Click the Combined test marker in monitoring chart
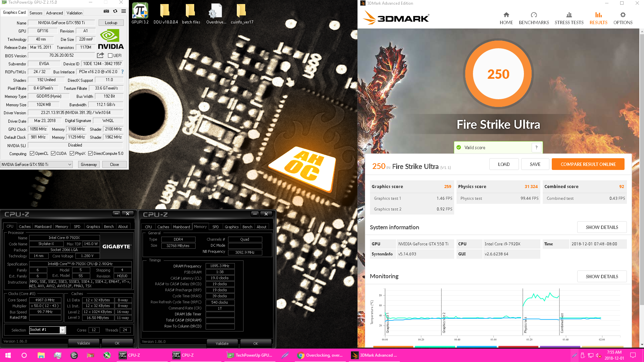The width and height of the screenshot is (644, 362). (562, 323)
